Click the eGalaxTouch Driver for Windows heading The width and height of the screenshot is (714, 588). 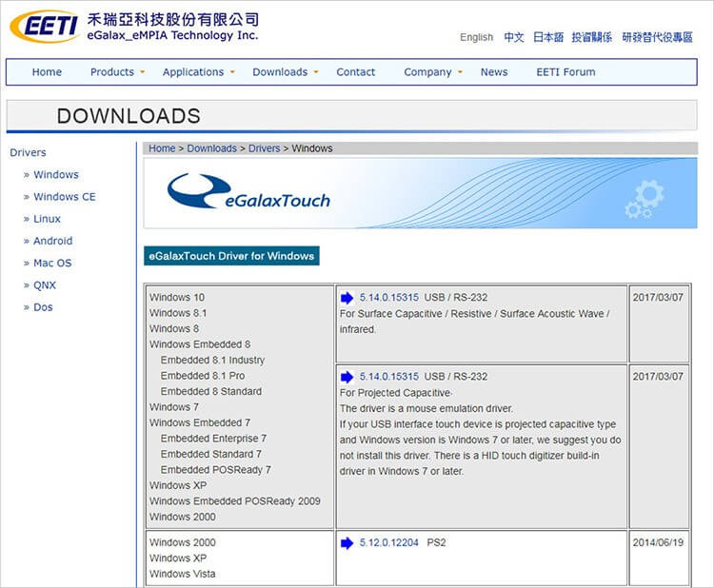(x=230, y=256)
